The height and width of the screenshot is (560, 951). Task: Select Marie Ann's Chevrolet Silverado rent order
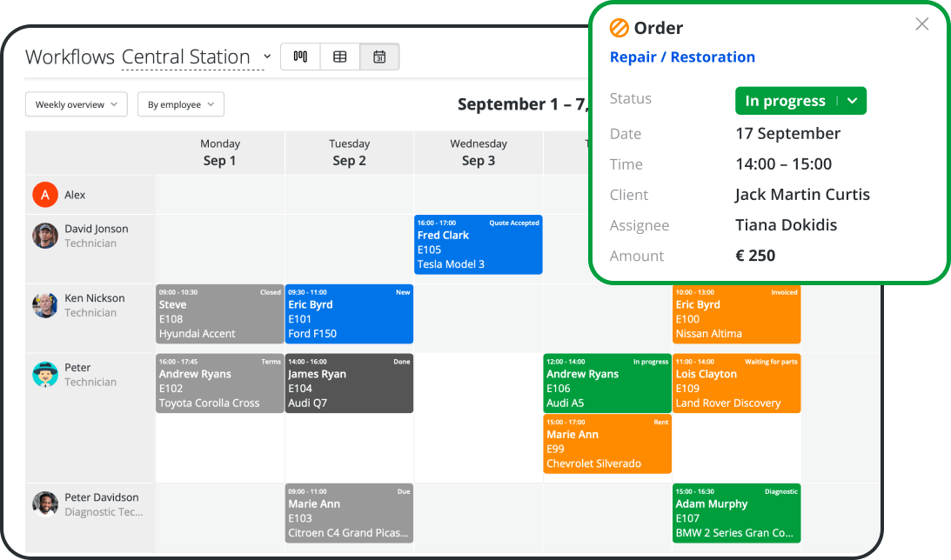[x=606, y=443]
